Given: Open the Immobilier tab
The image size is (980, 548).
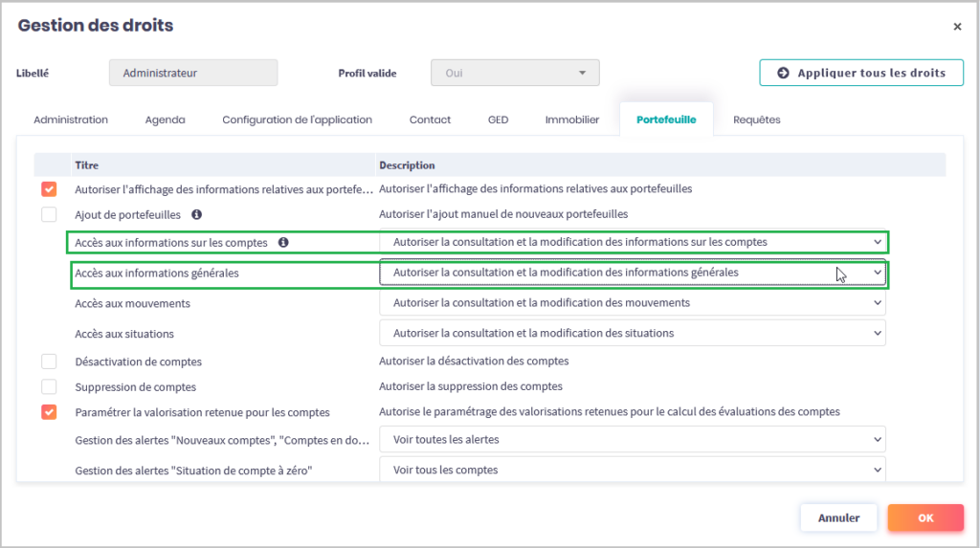Looking at the screenshot, I should coord(572,121).
